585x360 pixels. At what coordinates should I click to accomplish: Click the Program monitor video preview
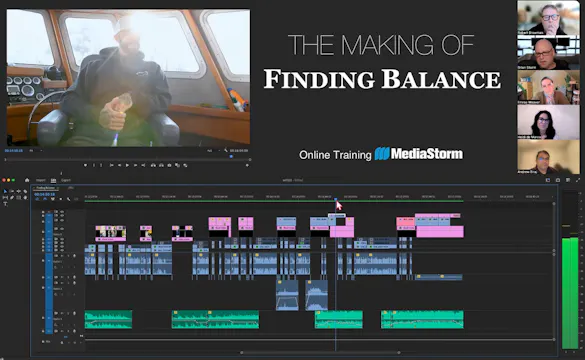point(128,77)
